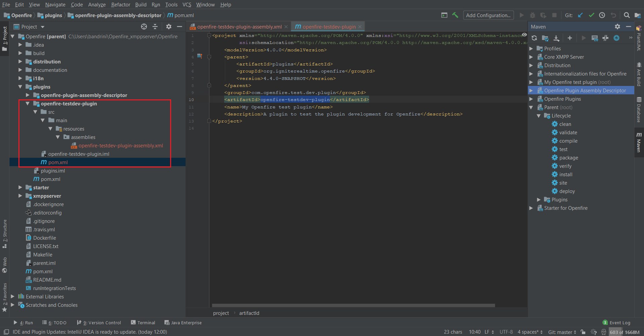
Task: Click the Search Everywhere magnifier icon
Action: 627,15
